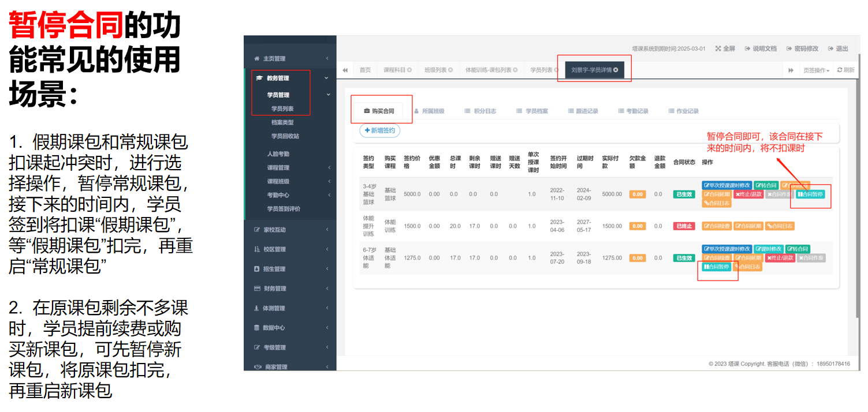The height and width of the screenshot is (412, 868).
Task: Pause the 3-4岁基础篮球 contract with 合同暂停
Action: [x=810, y=194]
